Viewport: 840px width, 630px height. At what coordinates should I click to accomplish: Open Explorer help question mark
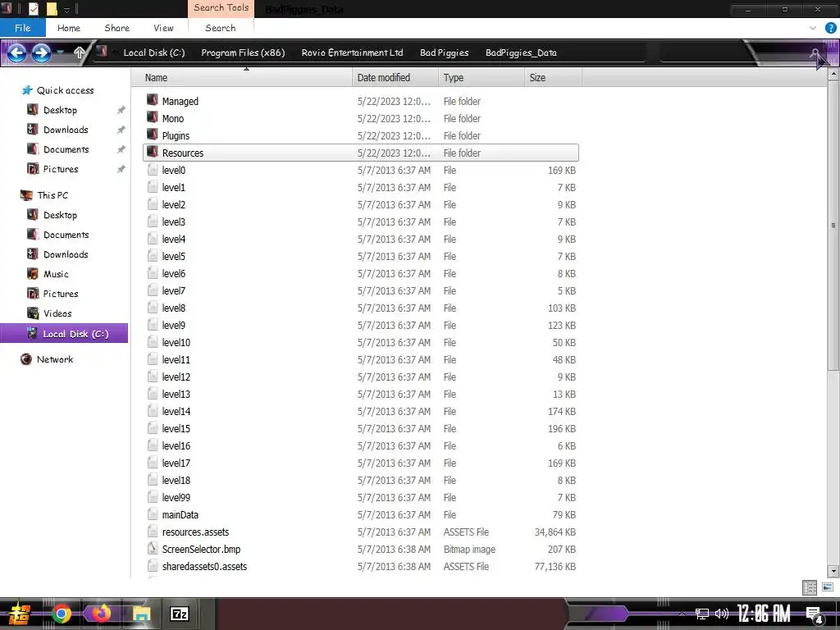(830, 28)
